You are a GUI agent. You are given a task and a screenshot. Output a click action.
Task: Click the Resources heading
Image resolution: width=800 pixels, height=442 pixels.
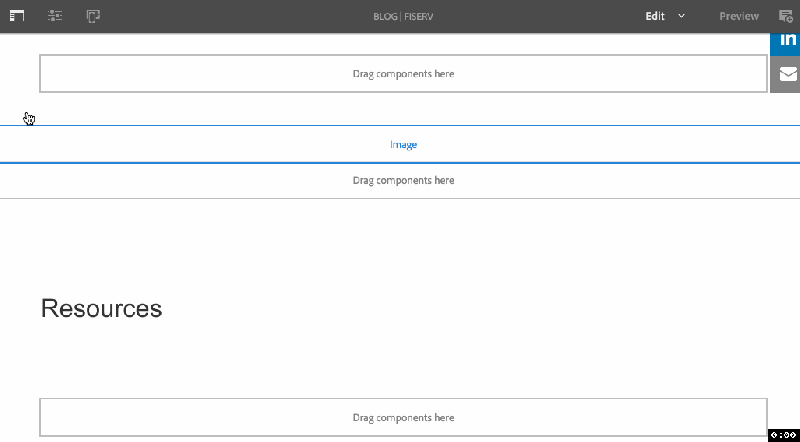(x=101, y=308)
